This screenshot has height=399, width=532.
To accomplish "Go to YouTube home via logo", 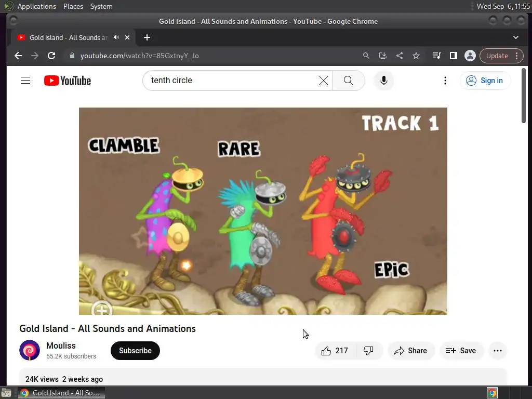I will click(x=68, y=81).
